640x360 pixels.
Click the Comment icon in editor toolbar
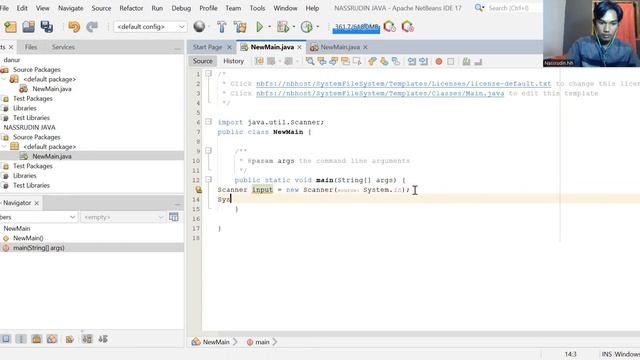pyautogui.click(x=466, y=61)
